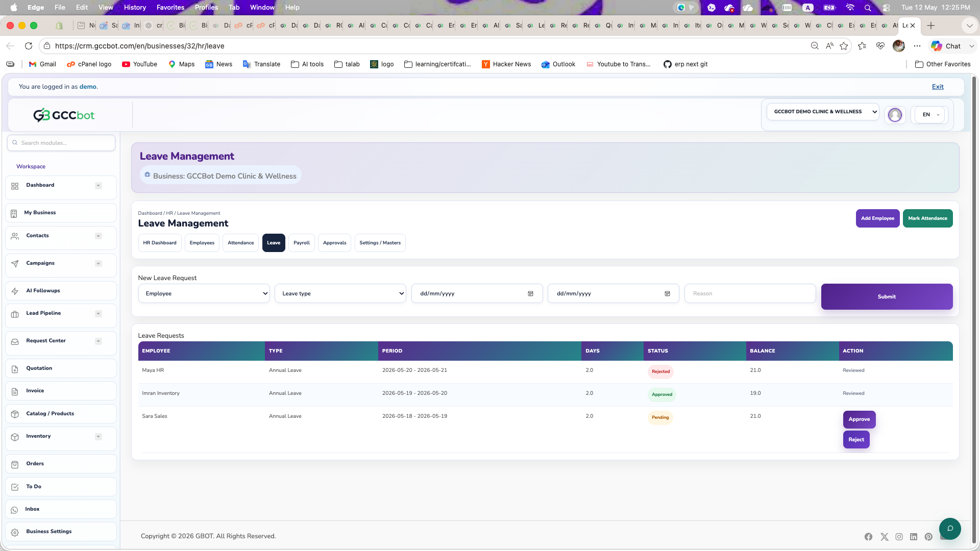Expand the Inventory sidebar arrow

[x=99, y=437]
